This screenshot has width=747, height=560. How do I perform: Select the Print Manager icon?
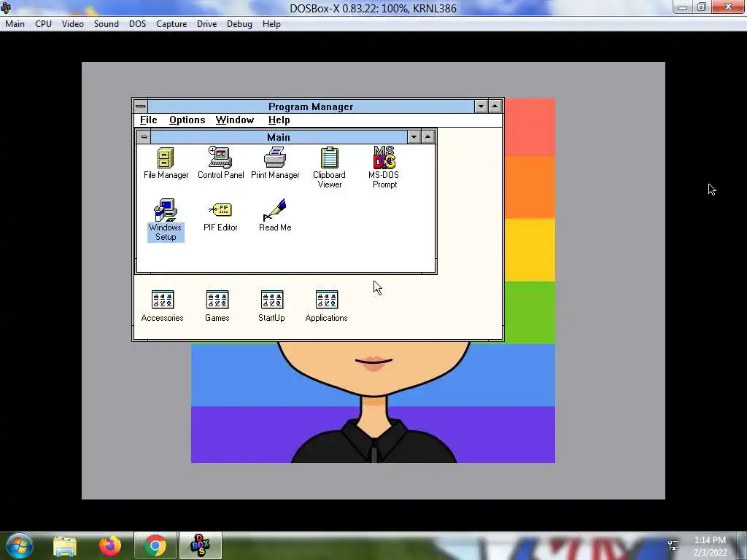pos(275,163)
